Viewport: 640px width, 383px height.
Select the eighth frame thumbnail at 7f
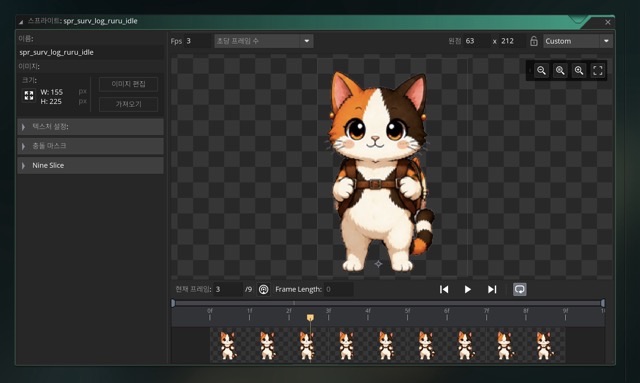[x=507, y=345]
